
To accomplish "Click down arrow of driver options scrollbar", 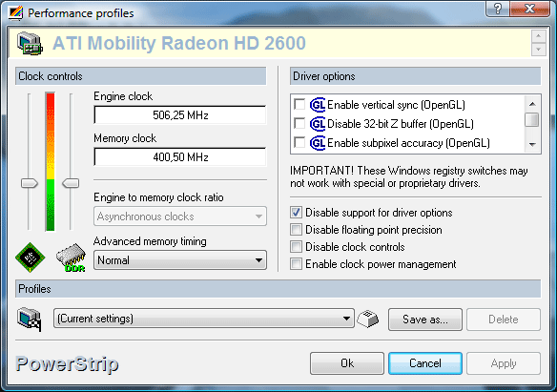I will coord(532,145).
